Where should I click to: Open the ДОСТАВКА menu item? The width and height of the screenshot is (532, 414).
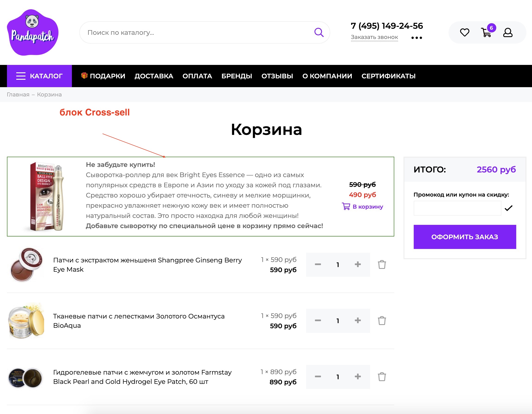click(154, 76)
